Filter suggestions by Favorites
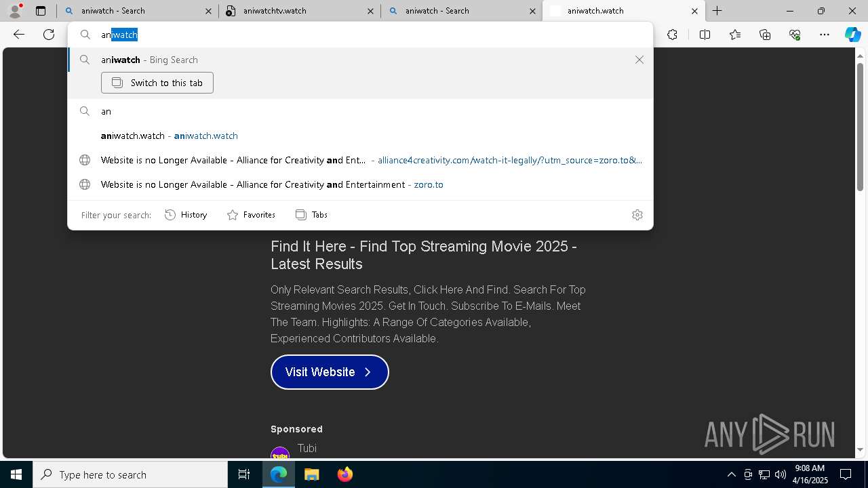868x488 pixels. 251,215
